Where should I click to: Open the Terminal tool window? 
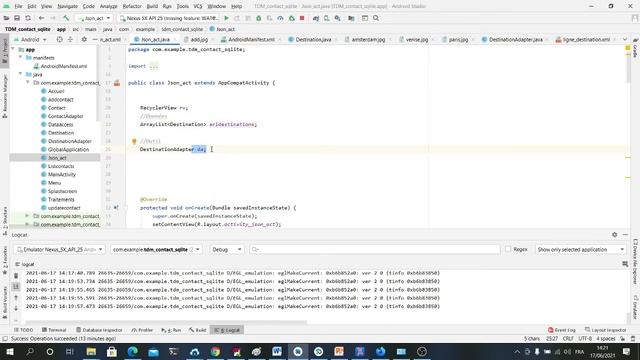[54, 330]
